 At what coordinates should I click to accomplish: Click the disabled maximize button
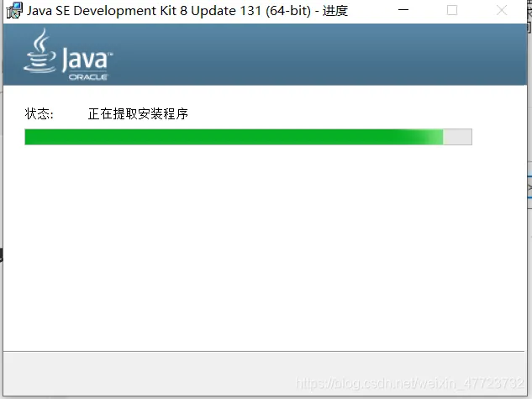coord(452,10)
